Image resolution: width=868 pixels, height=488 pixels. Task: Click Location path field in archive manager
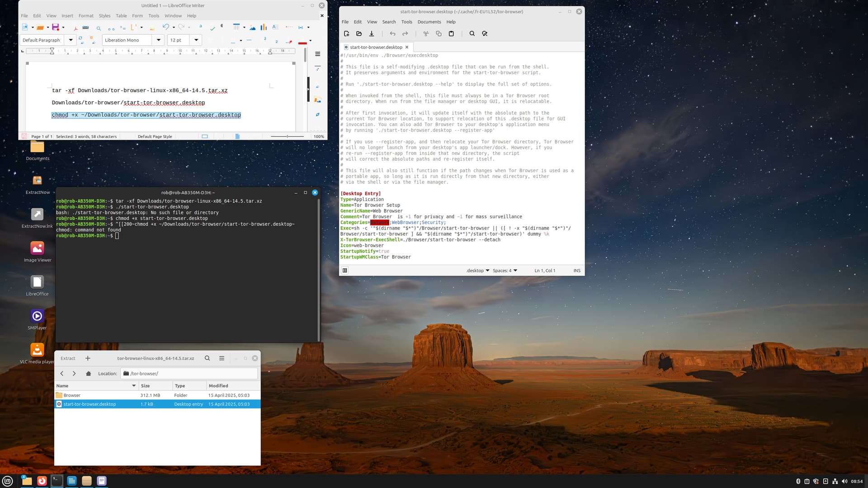pyautogui.click(x=189, y=374)
